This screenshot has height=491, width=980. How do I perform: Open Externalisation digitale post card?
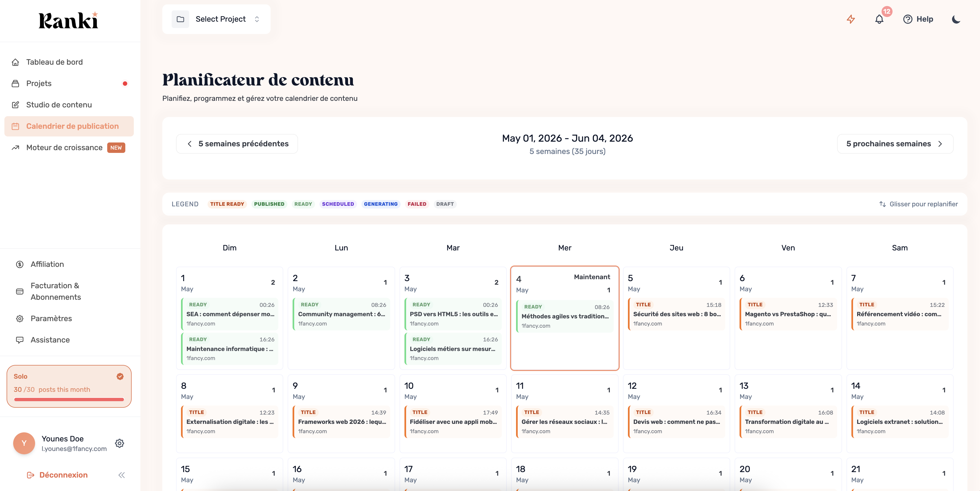230,421
